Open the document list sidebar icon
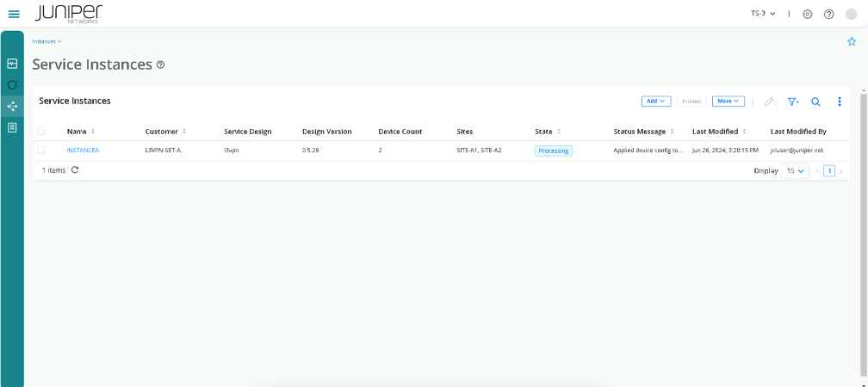 [x=12, y=127]
